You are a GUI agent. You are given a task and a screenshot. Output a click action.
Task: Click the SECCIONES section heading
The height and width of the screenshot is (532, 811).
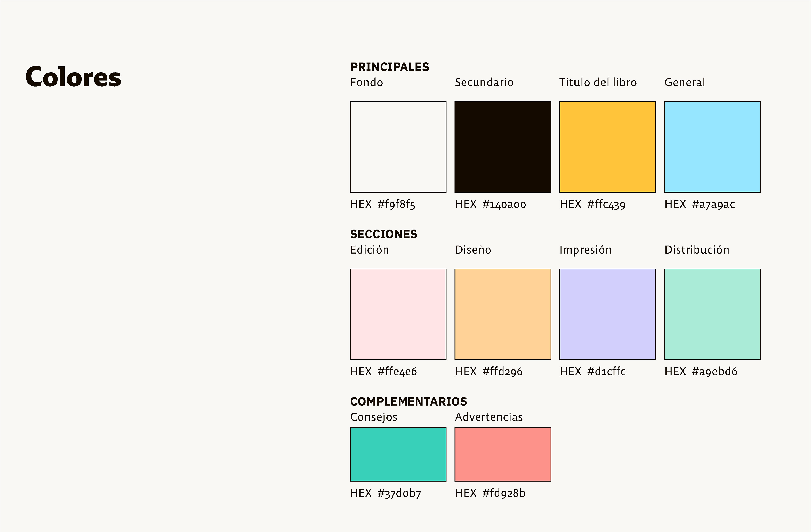[x=383, y=234]
